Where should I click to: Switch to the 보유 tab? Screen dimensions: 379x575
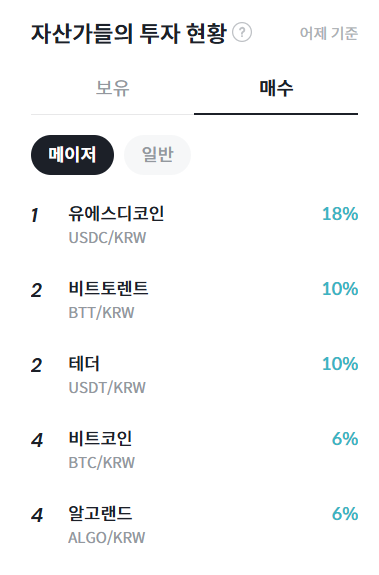(113, 88)
